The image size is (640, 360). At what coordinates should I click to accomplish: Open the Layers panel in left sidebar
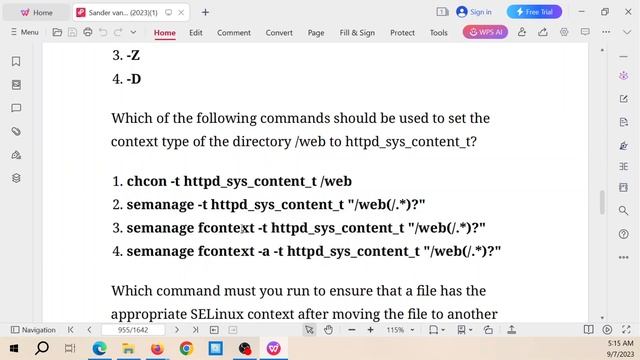pos(16,178)
